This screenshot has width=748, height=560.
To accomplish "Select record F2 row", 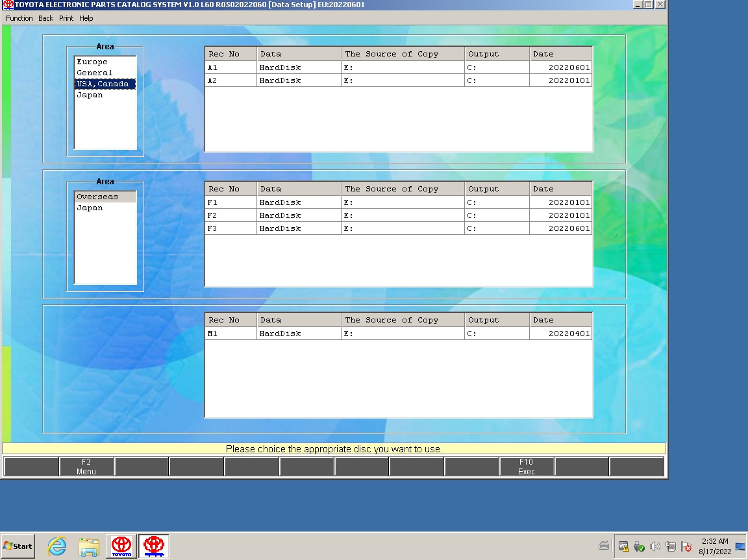I will pyautogui.click(x=398, y=215).
